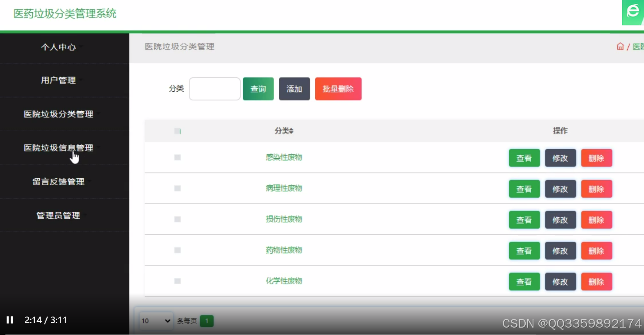644x335 pixels.
Task: Open 个人中心 sidebar menu
Action: click(59, 47)
